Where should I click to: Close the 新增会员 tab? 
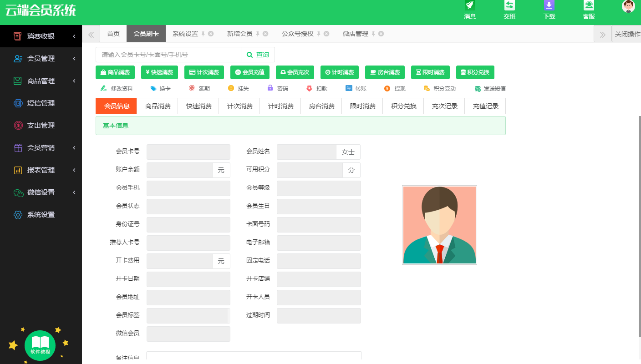click(265, 34)
